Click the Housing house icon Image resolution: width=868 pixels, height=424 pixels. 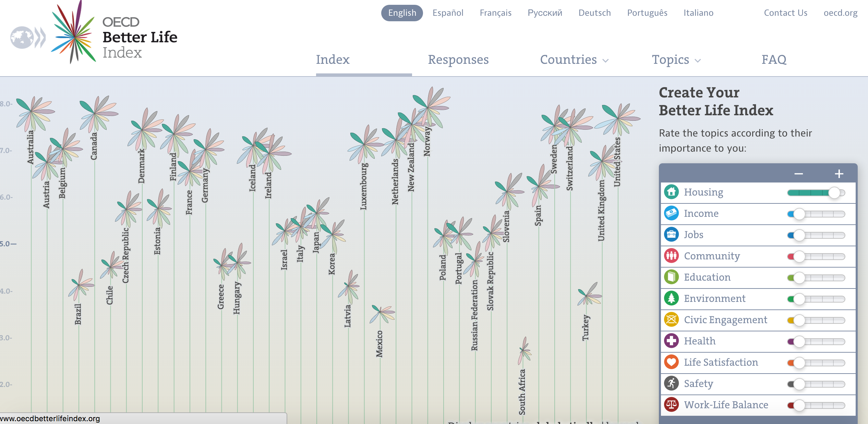[671, 192]
